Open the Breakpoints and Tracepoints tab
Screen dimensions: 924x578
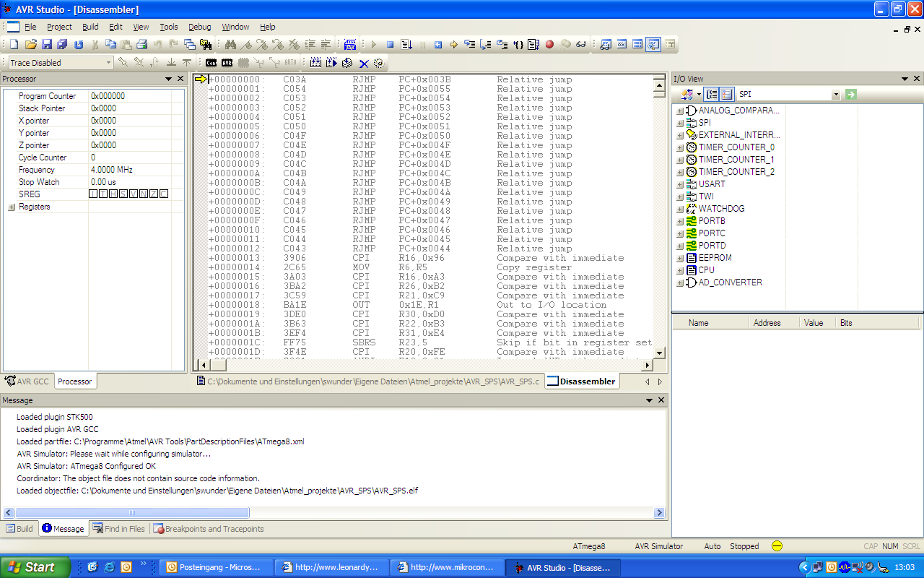click(208, 529)
